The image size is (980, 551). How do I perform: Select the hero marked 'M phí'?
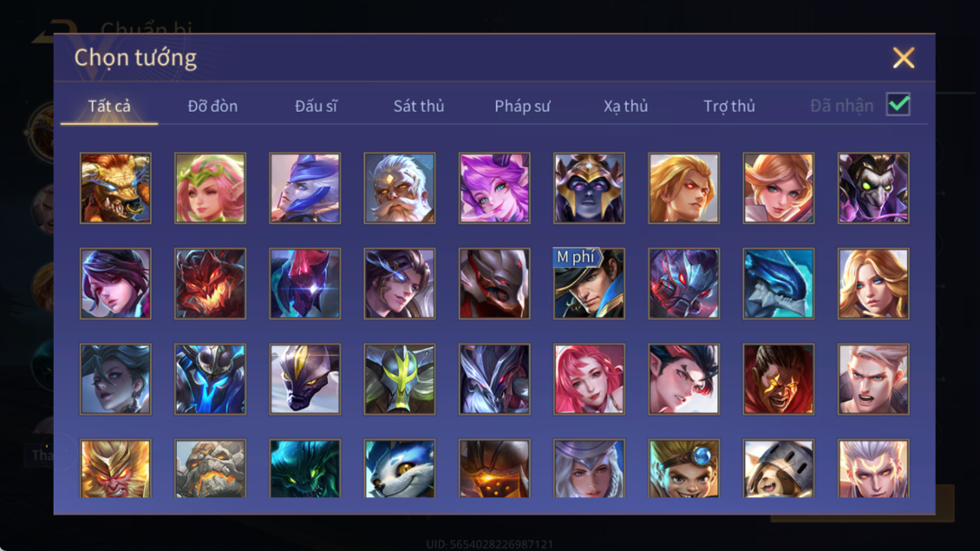589,284
